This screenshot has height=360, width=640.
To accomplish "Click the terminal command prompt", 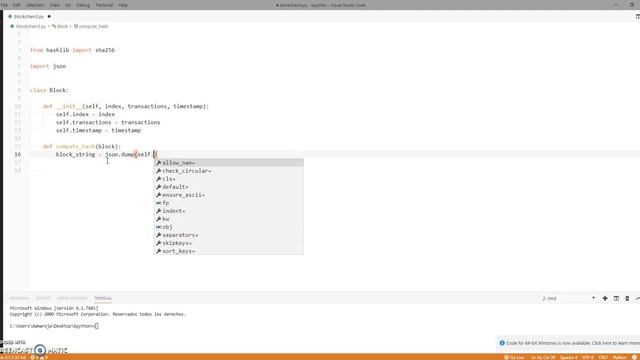I will click(54, 326).
